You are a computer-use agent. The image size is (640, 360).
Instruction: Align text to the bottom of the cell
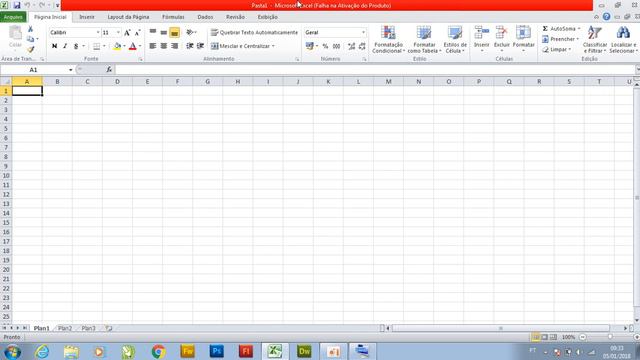click(x=174, y=32)
